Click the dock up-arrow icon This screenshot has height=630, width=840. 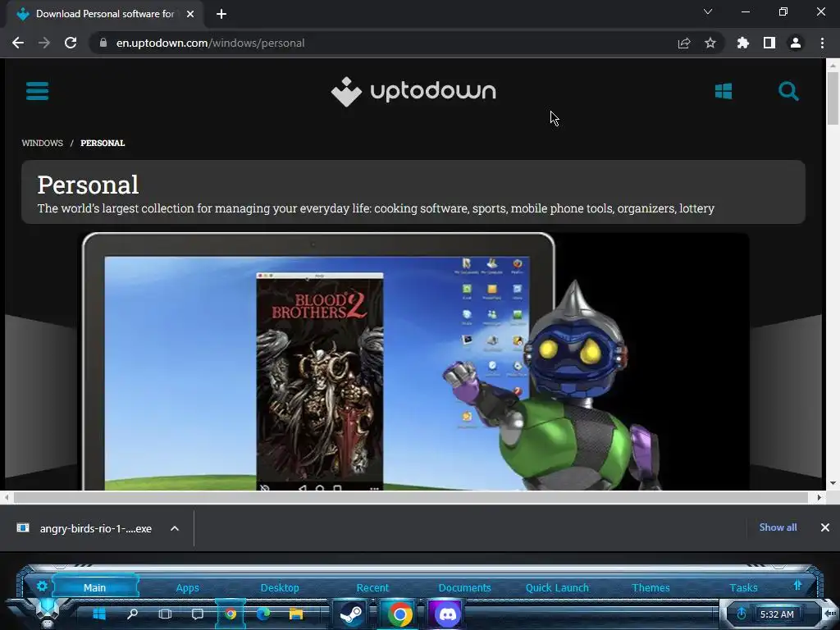point(797,585)
